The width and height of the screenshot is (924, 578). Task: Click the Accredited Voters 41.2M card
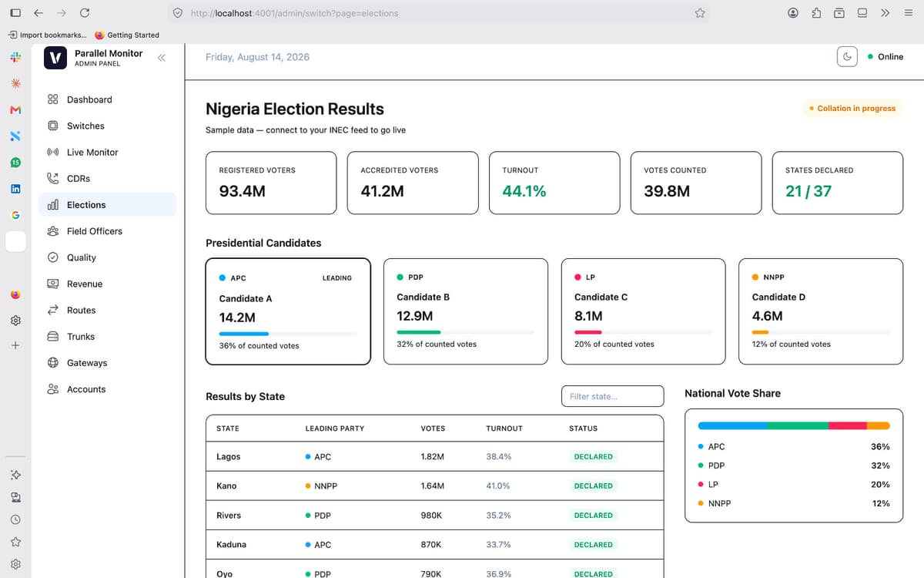pyautogui.click(x=413, y=183)
